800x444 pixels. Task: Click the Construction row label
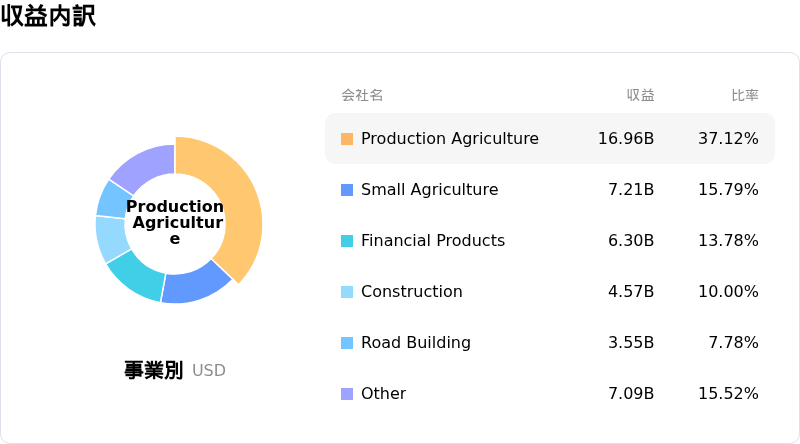click(x=412, y=292)
